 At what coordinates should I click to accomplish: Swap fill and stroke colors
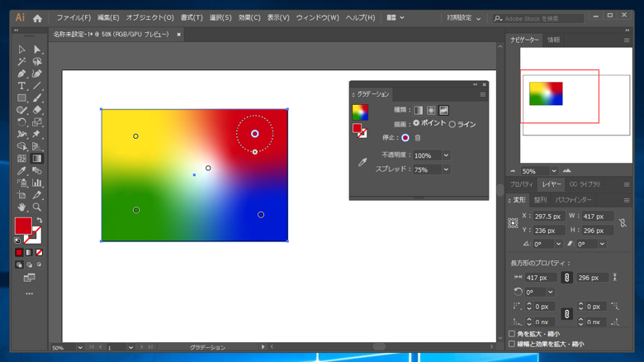(x=40, y=220)
